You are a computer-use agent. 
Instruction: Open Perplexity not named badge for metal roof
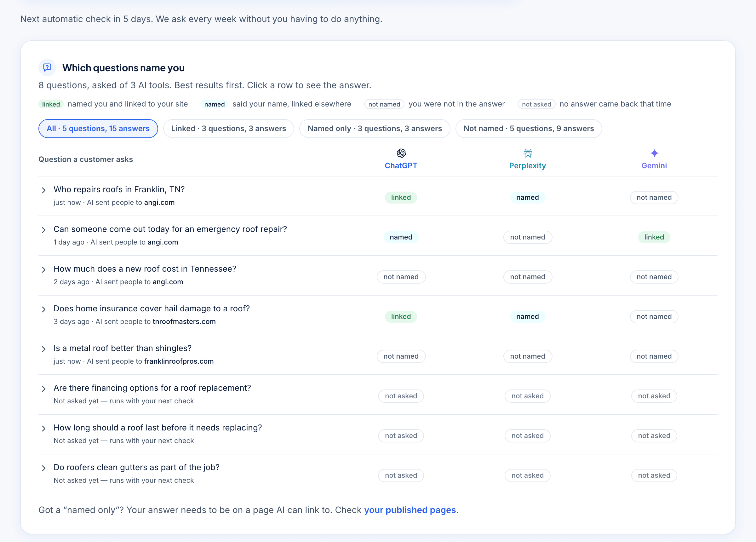pyautogui.click(x=528, y=356)
